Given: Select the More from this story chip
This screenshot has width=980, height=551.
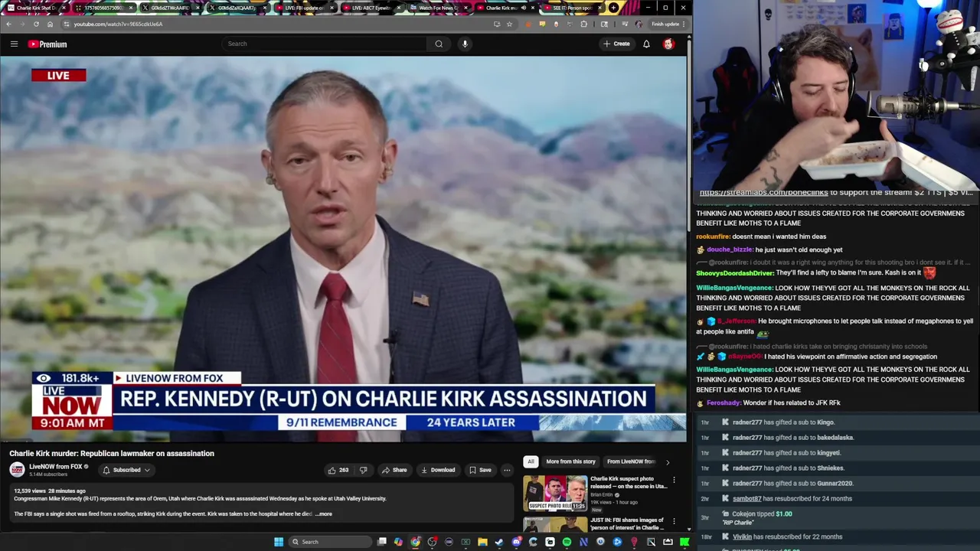Looking at the screenshot, I should (570, 461).
